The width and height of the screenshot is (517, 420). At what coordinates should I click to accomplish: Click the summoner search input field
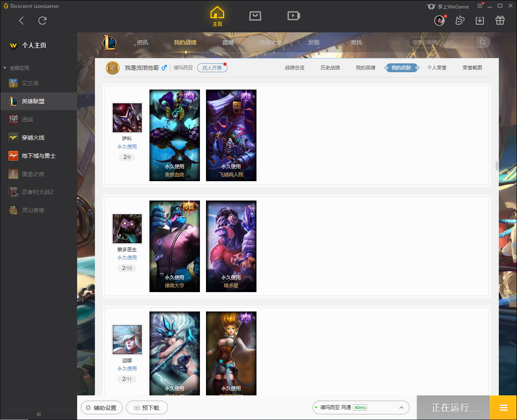click(x=443, y=42)
